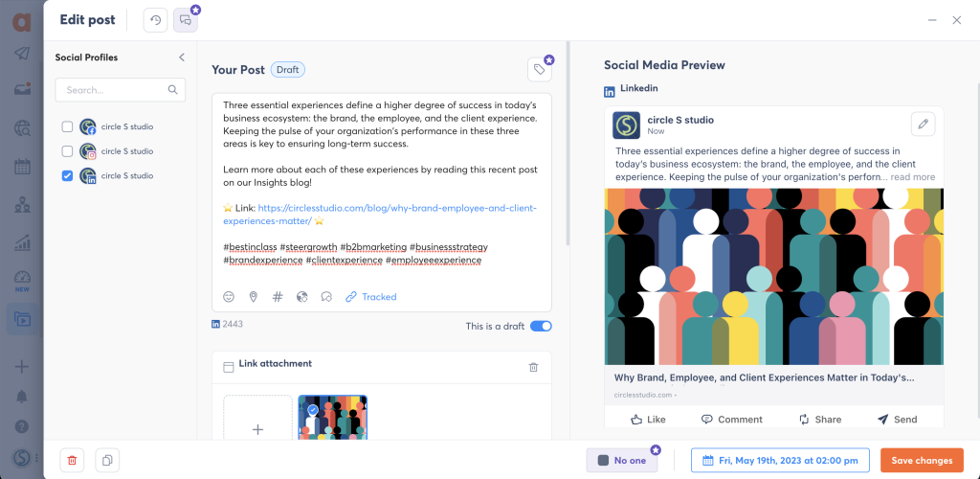
Task: Click Like in the LinkedIn preview
Action: pyautogui.click(x=648, y=419)
